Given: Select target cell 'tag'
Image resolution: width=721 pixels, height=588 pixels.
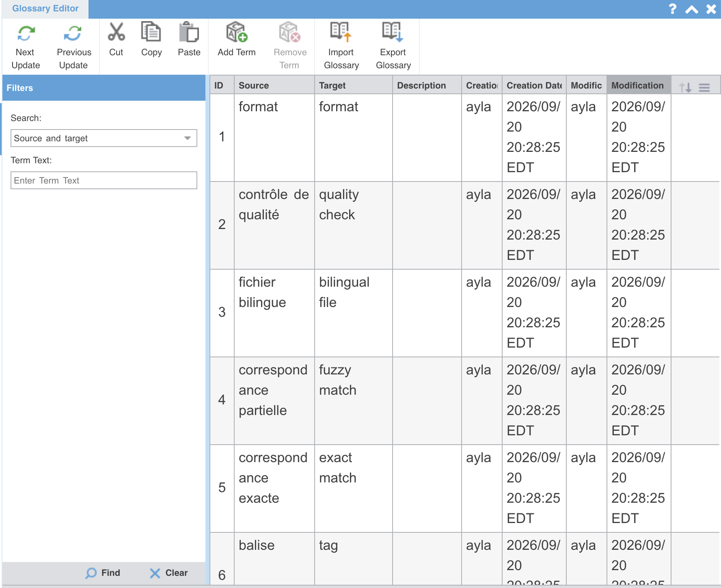Looking at the screenshot, I should [x=354, y=559].
